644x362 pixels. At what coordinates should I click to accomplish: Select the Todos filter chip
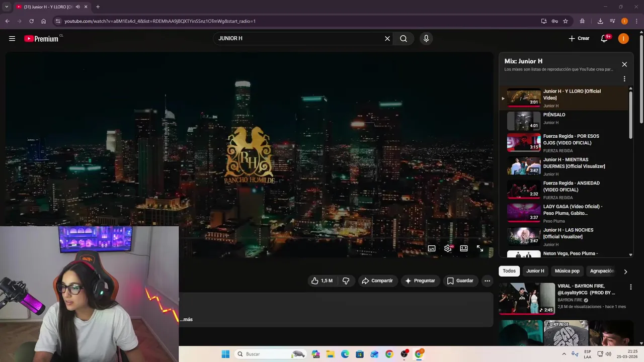pos(509,271)
